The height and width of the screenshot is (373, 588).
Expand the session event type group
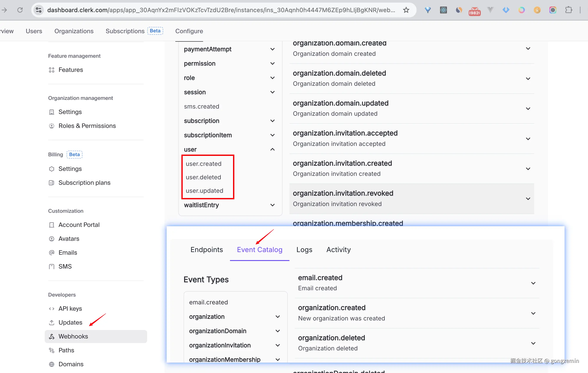click(273, 92)
